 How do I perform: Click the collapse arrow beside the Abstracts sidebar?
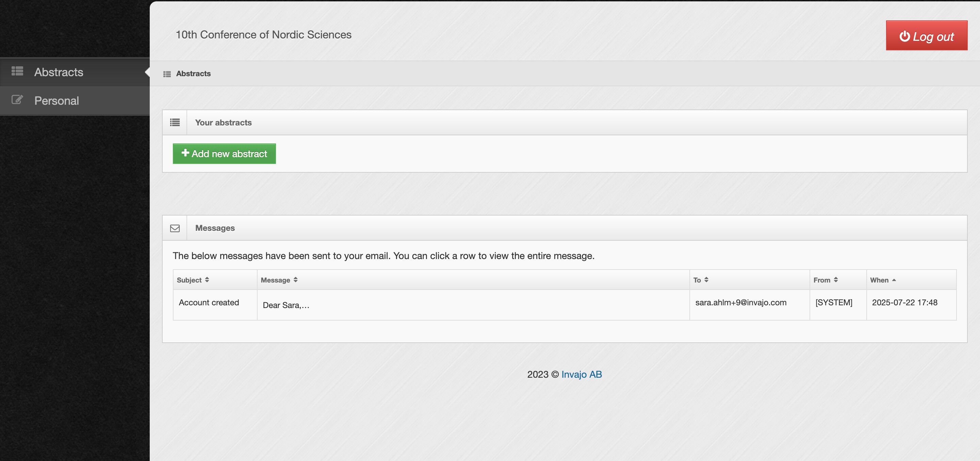tap(147, 72)
